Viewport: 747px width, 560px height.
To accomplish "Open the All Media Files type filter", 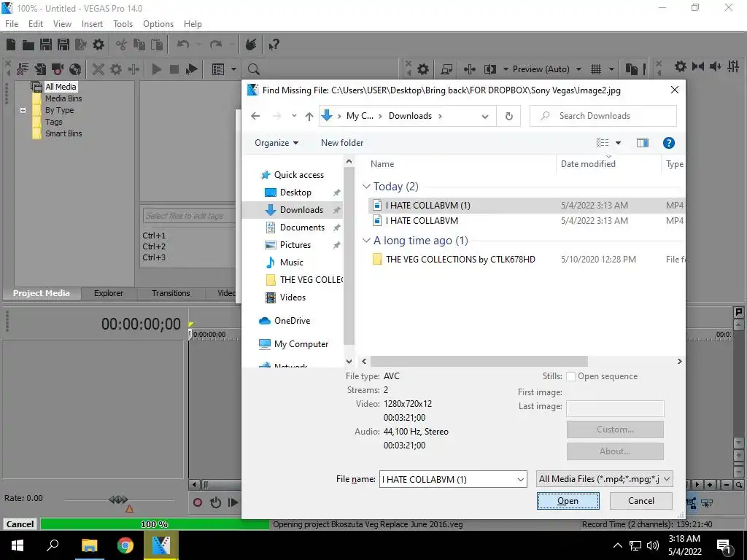I will point(604,479).
